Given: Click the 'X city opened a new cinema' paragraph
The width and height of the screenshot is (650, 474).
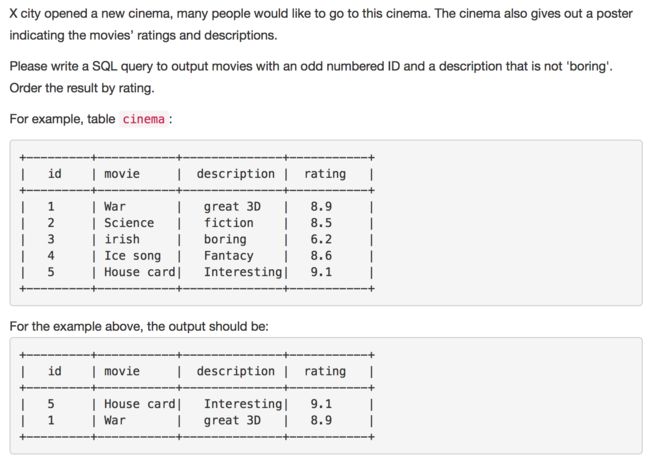Looking at the screenshot, I should pyautogui.click(x=321, y=24).
